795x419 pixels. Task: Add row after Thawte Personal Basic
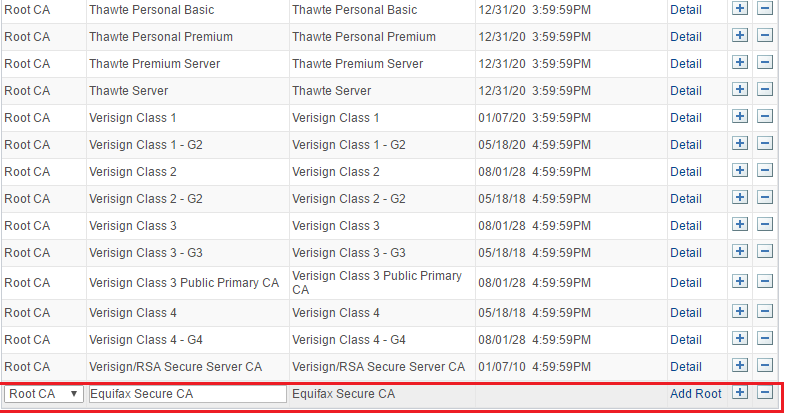[740, 9]
